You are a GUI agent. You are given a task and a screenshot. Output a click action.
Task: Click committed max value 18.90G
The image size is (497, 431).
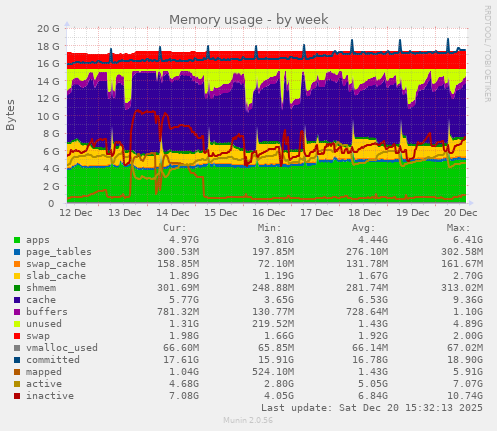click(465, 360)
